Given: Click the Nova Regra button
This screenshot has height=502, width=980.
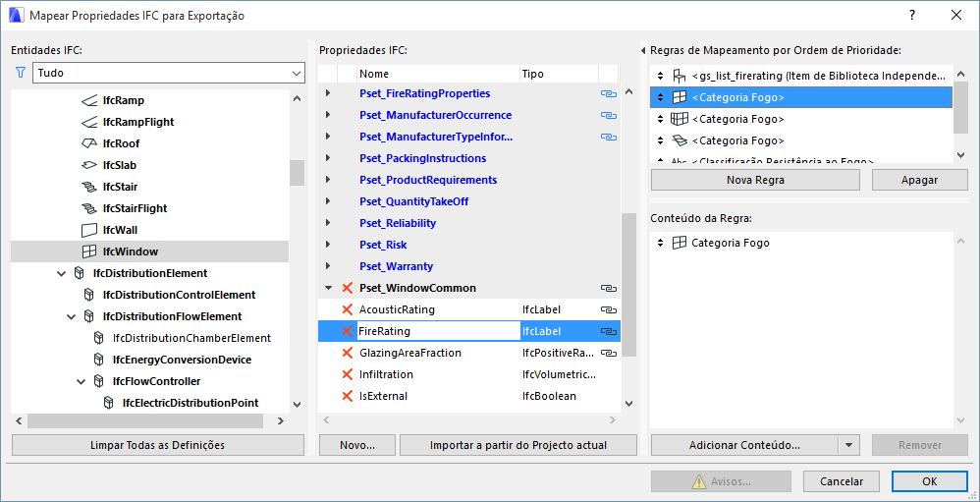Looking at the screenshot, I should [754, 180].
